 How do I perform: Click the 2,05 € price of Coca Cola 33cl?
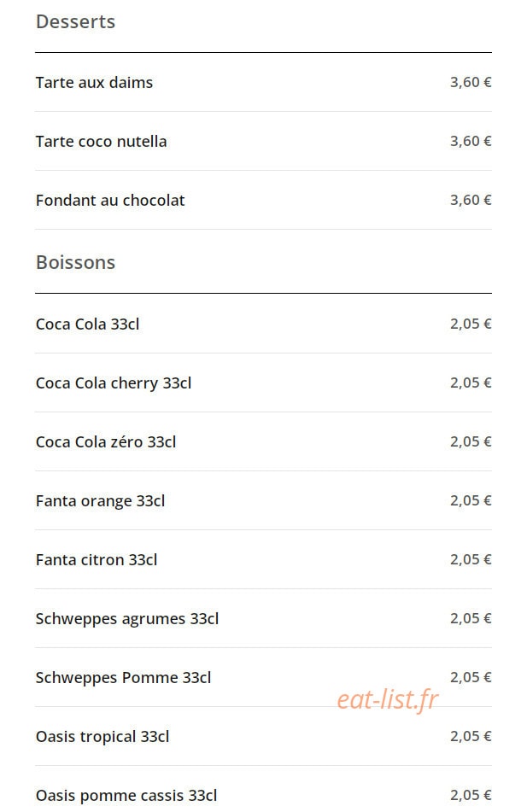[x=471, y=324]
